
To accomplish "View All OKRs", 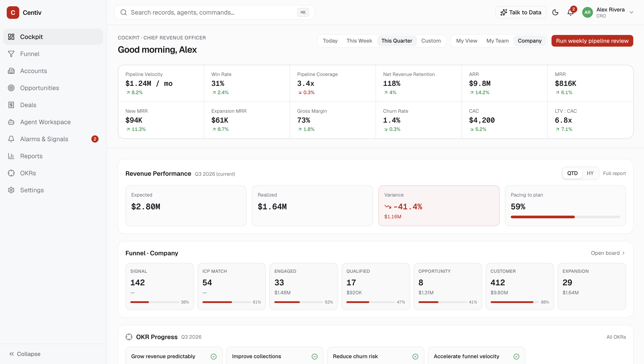I will [616, 337].
